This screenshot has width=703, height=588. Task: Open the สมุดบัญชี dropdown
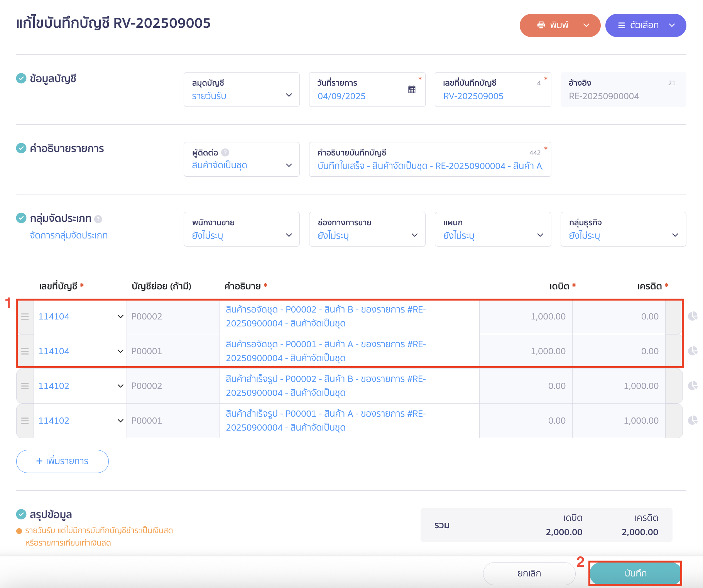242,90
